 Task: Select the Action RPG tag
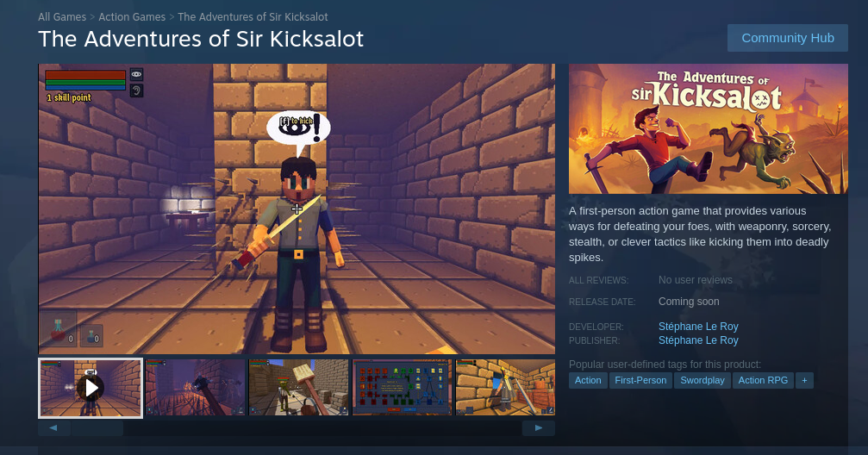[763, 380]
